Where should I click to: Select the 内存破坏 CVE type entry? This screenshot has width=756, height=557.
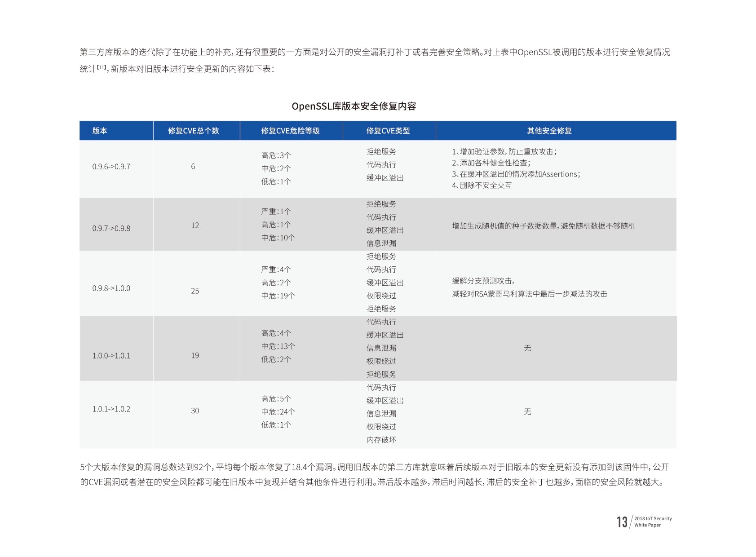[x=381, y=440]
